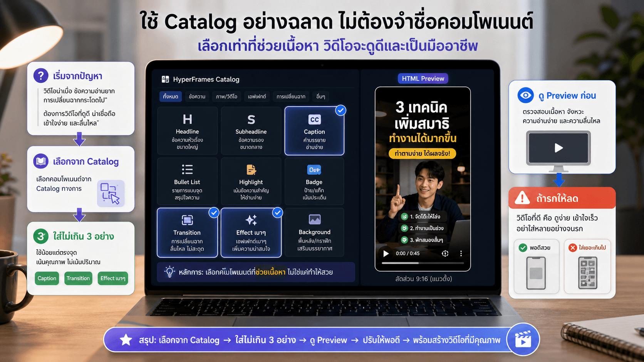Image resolution: width=644 pixels, height=362 pixels.
Task: Select the พอดีสวย phone thumbnail
Action: coord(536,273)
